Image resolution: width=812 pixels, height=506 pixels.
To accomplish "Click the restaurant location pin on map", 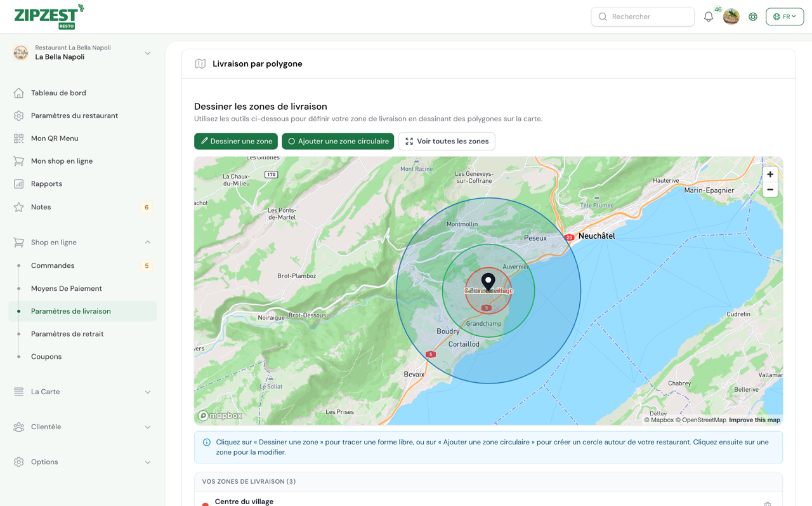I will tap(488, 282).
